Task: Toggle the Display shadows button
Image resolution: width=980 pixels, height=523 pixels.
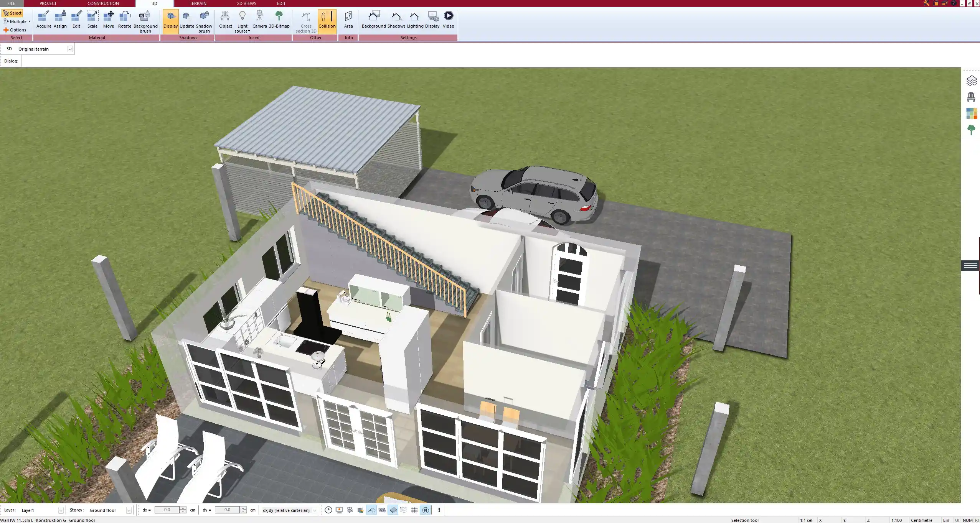Action: point(170,21)
